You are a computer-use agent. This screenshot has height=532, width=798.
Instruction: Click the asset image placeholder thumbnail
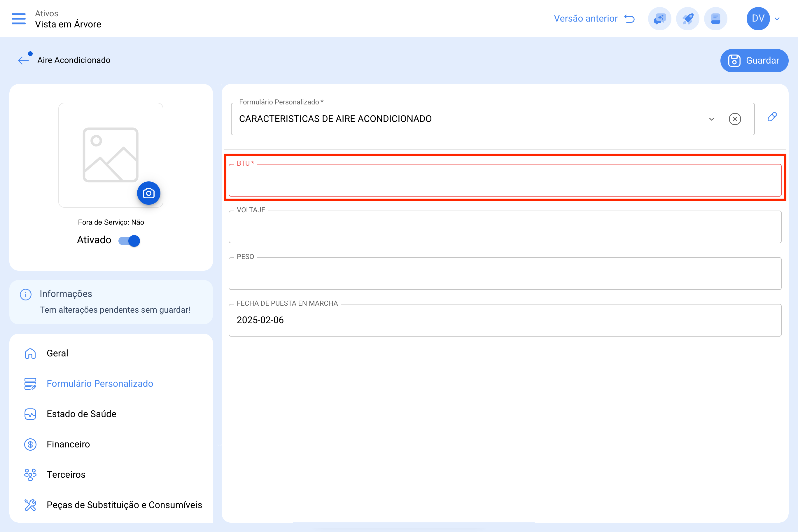(x=111, y=155)
